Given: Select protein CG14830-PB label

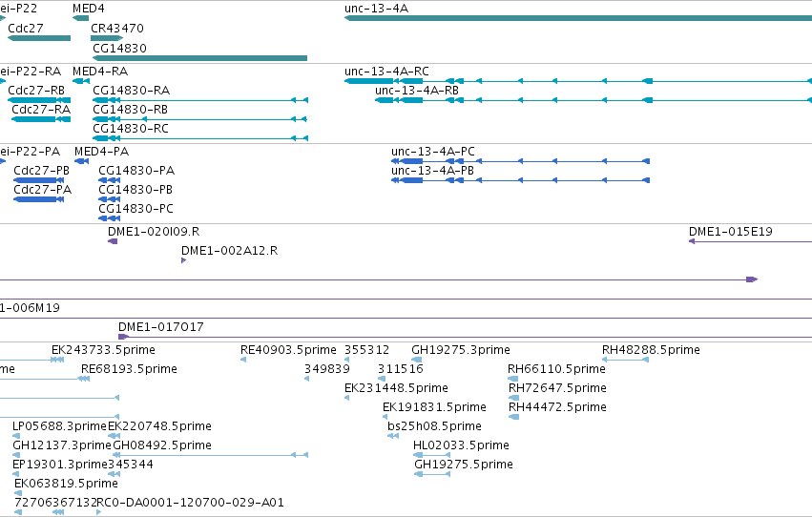Looking at the screenshot, I should coord(135,190).
